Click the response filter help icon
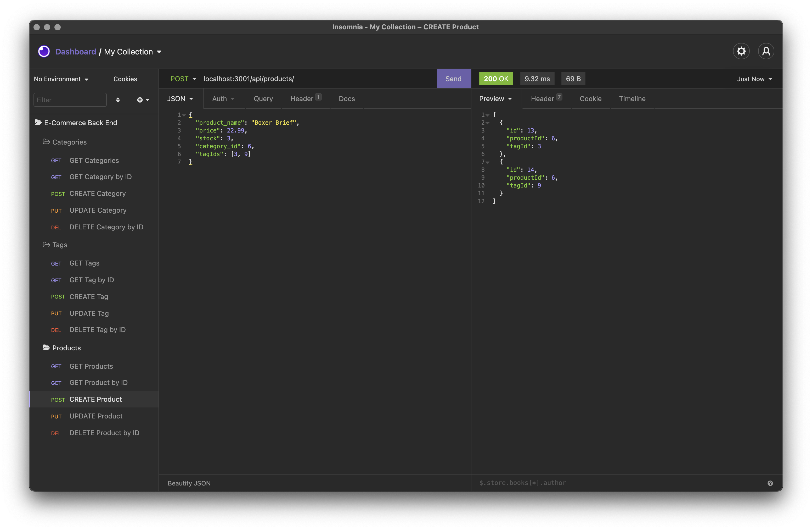 [770, 483]
